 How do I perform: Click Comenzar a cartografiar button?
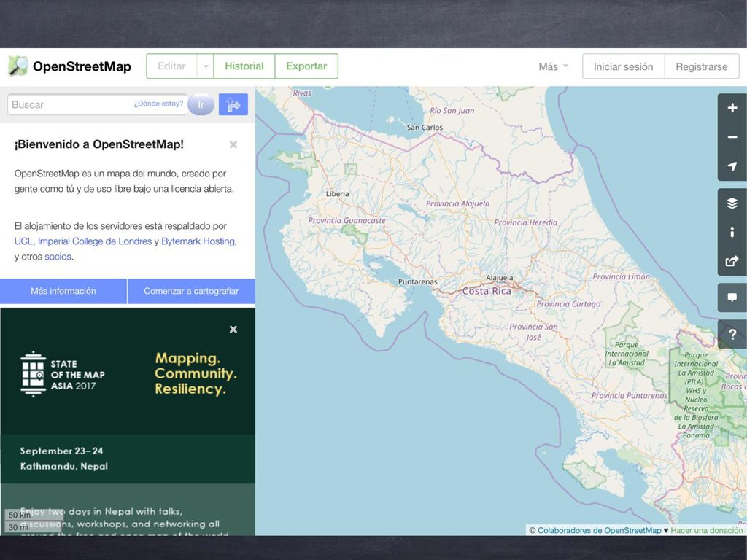coord(192,291)
